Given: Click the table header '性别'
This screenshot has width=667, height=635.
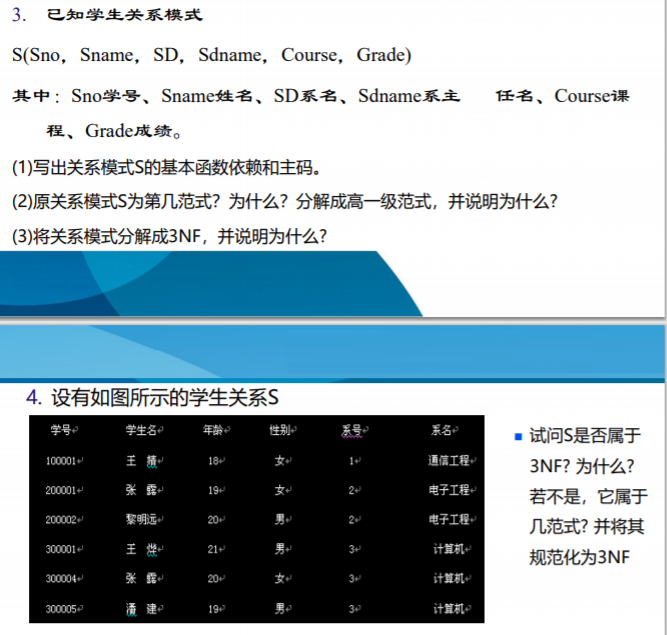Looking at the screenshot, I should pos(282,430).
